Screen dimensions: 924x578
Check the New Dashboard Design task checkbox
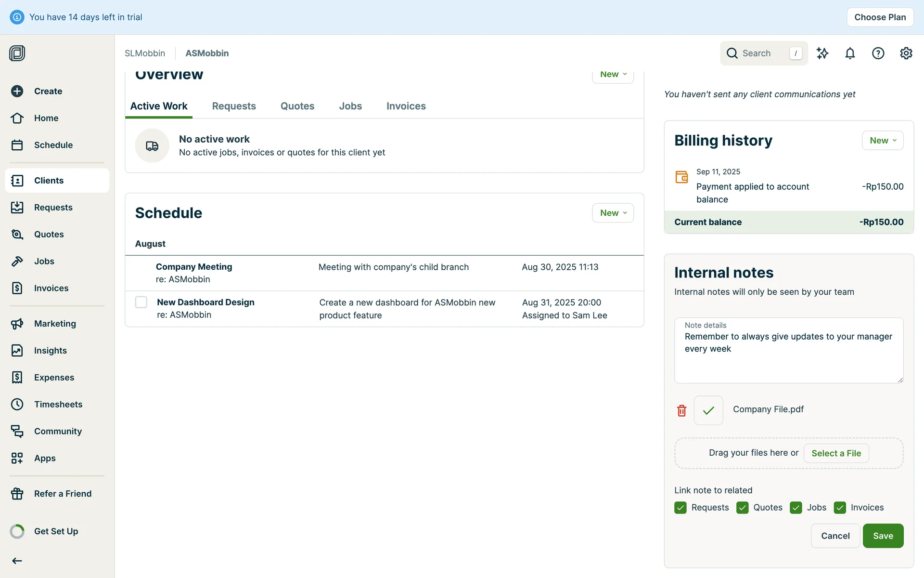pyautogui.click(x=141, y=302)
